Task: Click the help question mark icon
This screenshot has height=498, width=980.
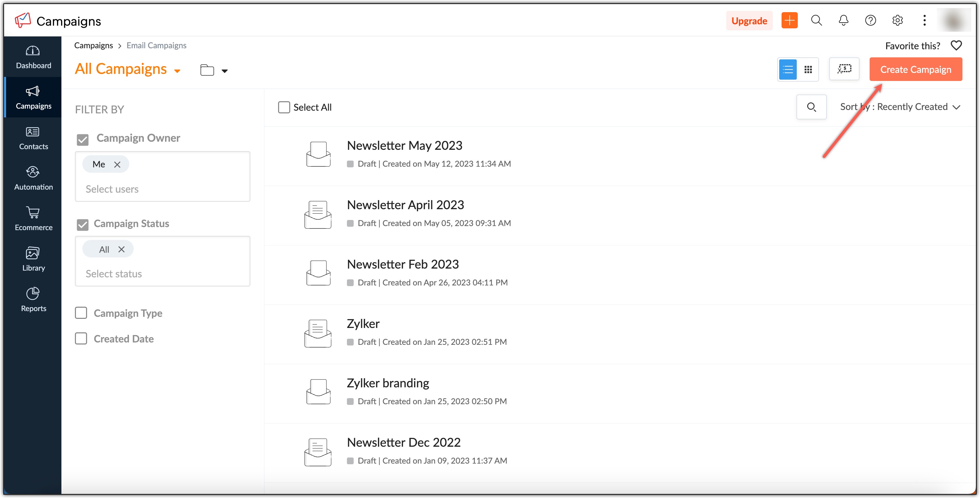Action: (x=870, y=20)
